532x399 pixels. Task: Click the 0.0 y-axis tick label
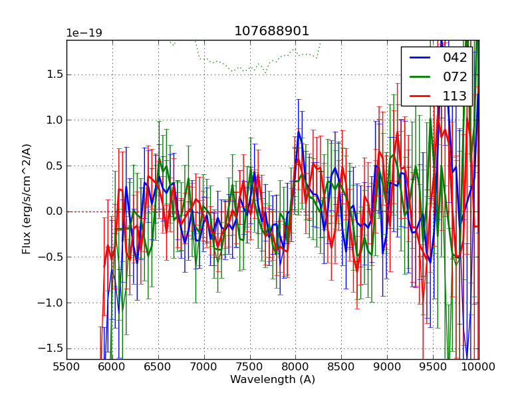click(x=53, y=211)
